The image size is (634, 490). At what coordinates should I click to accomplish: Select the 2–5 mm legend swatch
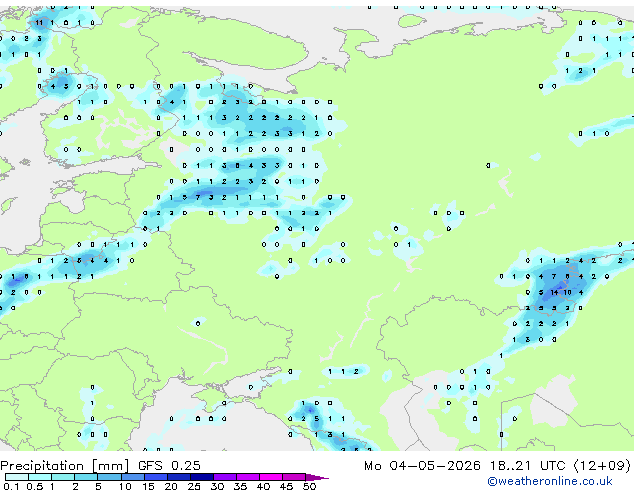pos(86,477)
